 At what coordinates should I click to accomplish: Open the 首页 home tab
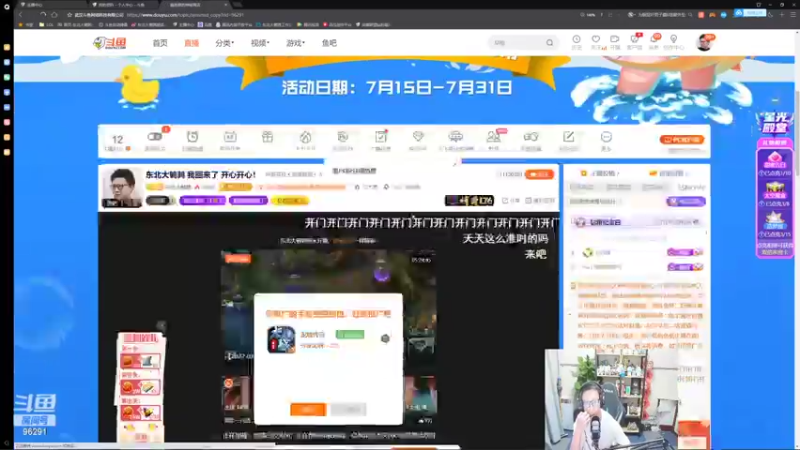160,43
